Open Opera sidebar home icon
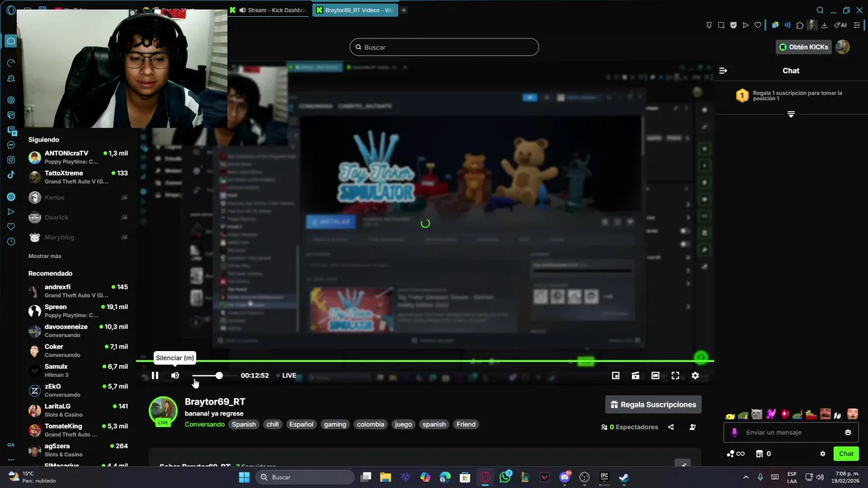 point(11,41)
